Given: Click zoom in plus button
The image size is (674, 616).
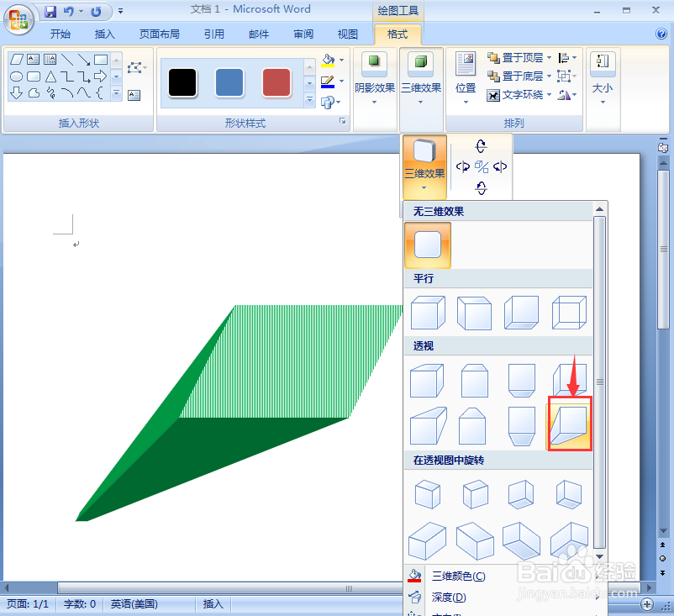Looking at the screenshot, I should [647, 604].
